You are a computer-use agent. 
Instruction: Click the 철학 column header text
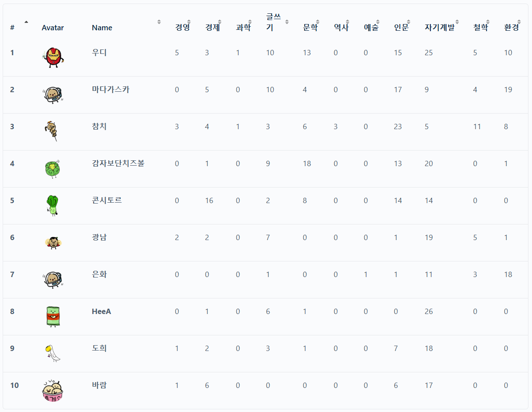pos(480,28)
